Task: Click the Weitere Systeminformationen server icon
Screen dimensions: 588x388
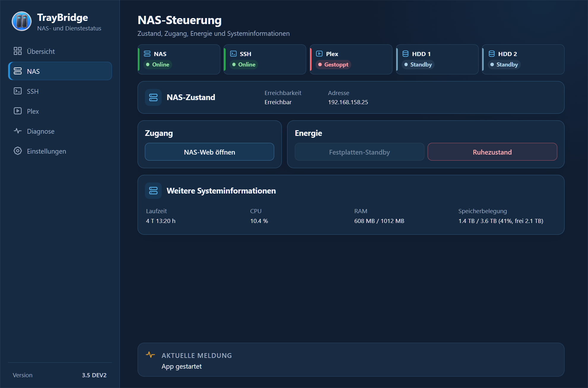Action: click(153, 190)
